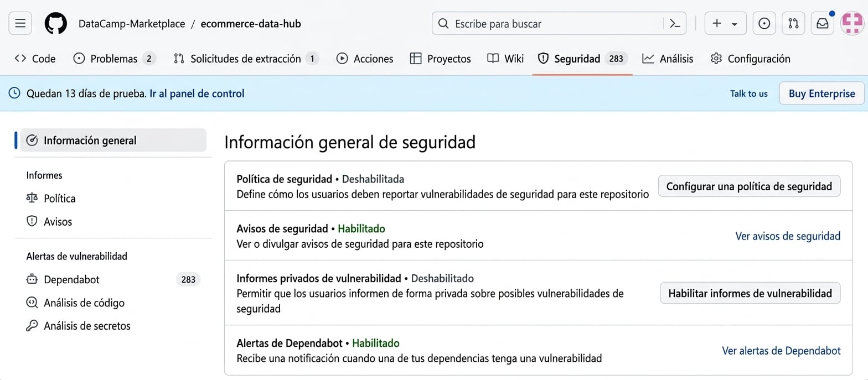Image resolution: width=868 pixels, height=380 pixels.
Task: Switch to the Análisis tab
Action: pos(668,59)
